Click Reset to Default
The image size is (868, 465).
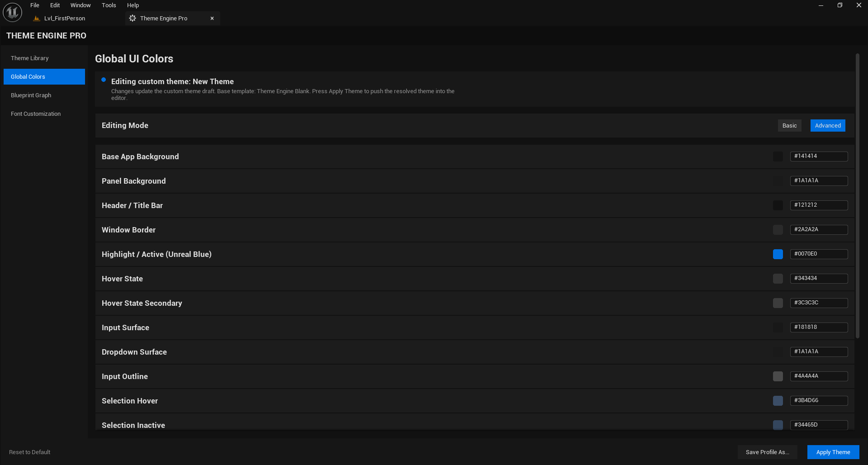tap(30, 452)
